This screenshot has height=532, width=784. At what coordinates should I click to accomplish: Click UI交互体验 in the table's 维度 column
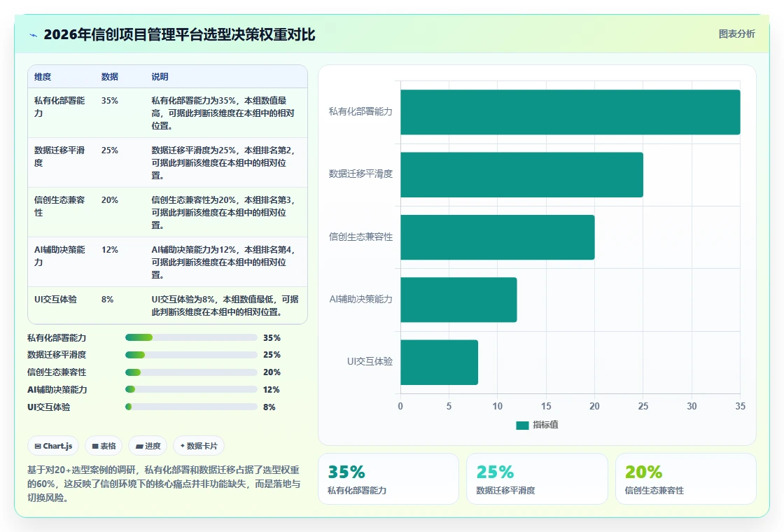[x=55, y=299]
